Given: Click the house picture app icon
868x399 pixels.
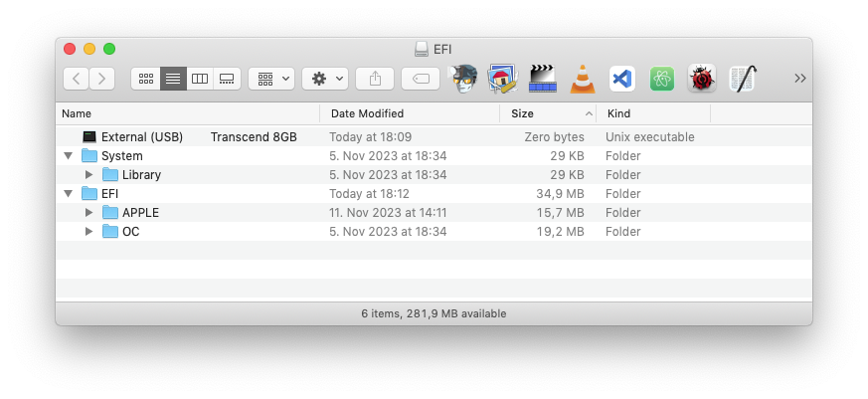Looking at the screenshot, I should coord(502,78).
